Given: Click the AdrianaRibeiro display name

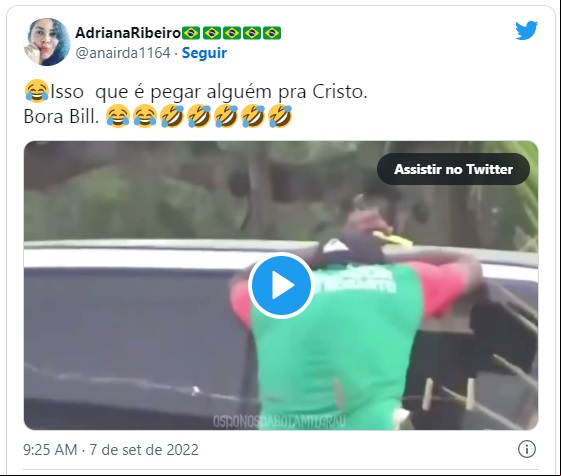Looking at the screenshot, I should pos(128,33).
